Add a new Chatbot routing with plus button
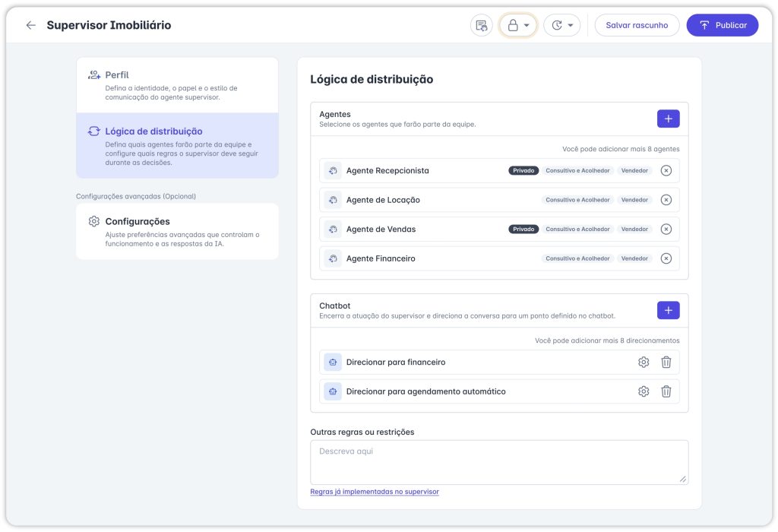Viewport: 778px width, 532px height. (x=668, y=310)
